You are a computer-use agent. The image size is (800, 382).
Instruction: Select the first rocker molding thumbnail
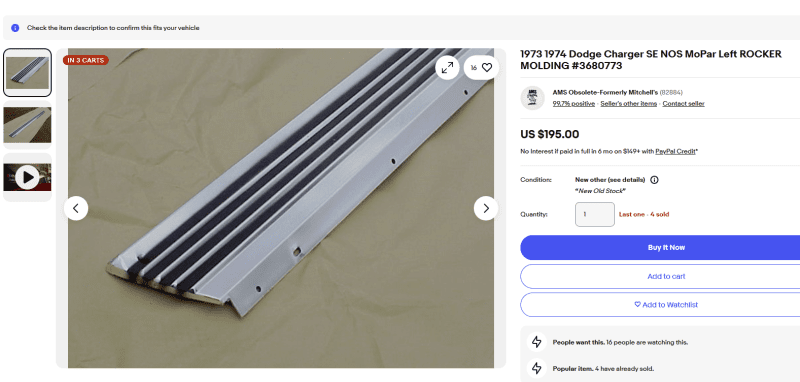point(28,72)
